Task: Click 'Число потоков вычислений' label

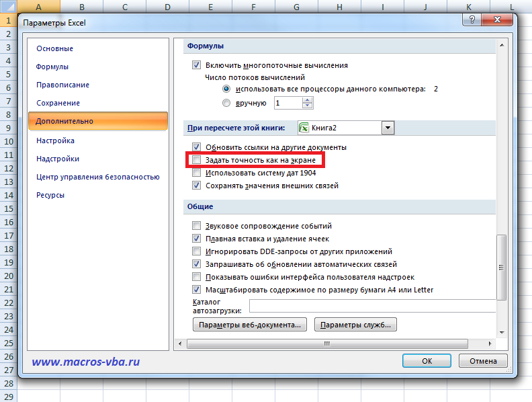Action: (x=255, y=77)
